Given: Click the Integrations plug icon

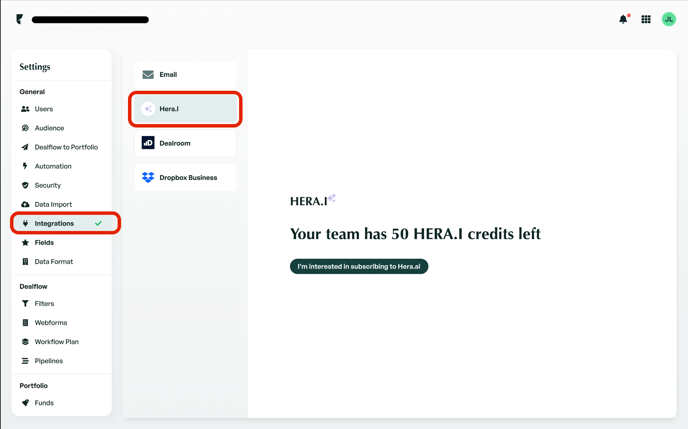Looking at the screenshot, I should 25,223.
